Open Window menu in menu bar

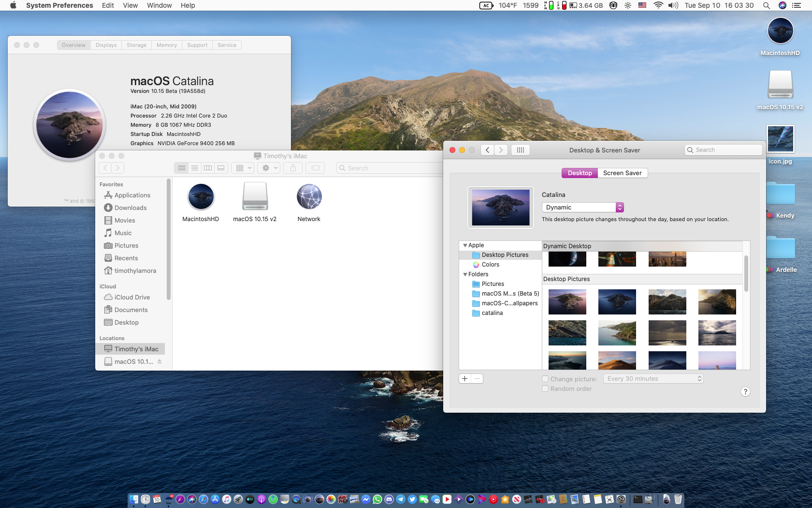159,5
